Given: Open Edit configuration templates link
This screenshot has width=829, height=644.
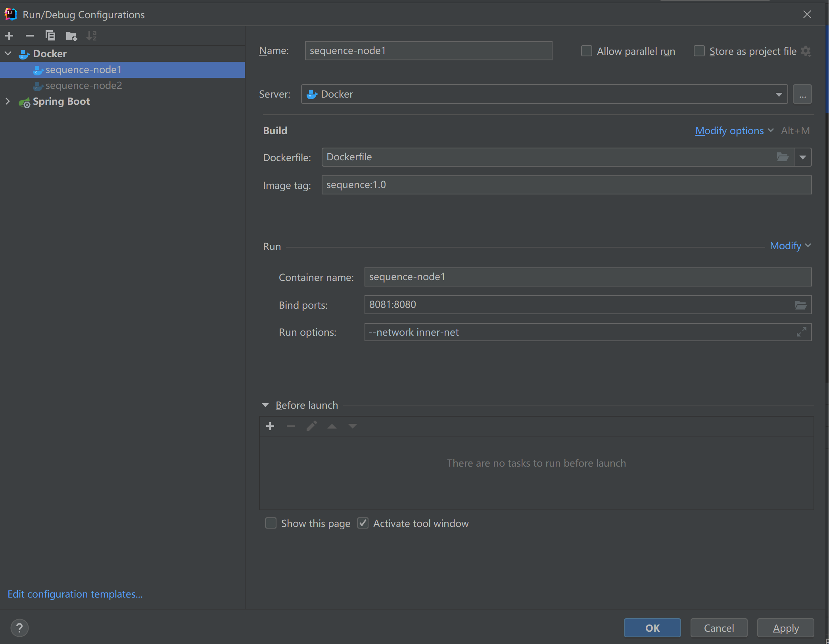Looking at the screenshot, I should (x=75, y=594).
